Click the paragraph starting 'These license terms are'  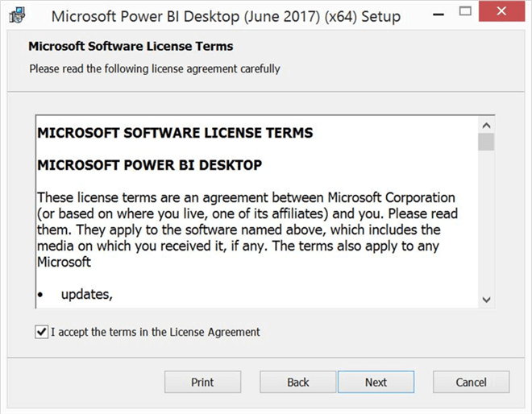tap(247, 230)
